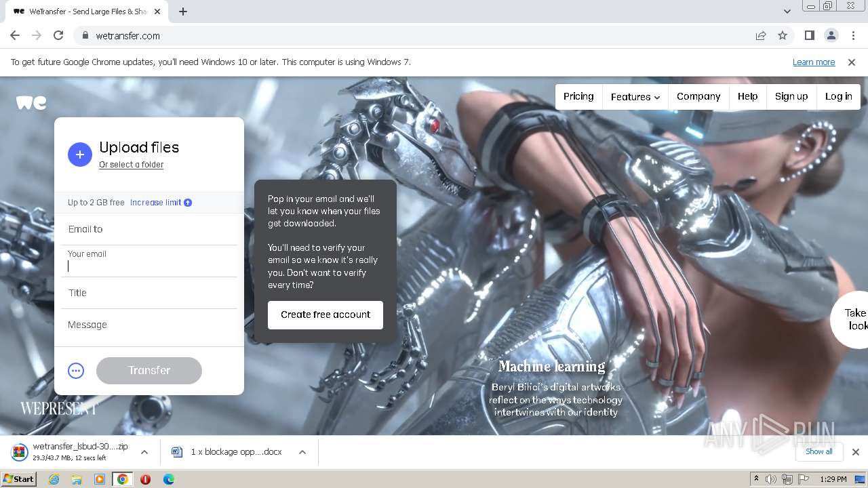
Task: Click the blue plus Upload files icon
Action: [x=79, y=155]
